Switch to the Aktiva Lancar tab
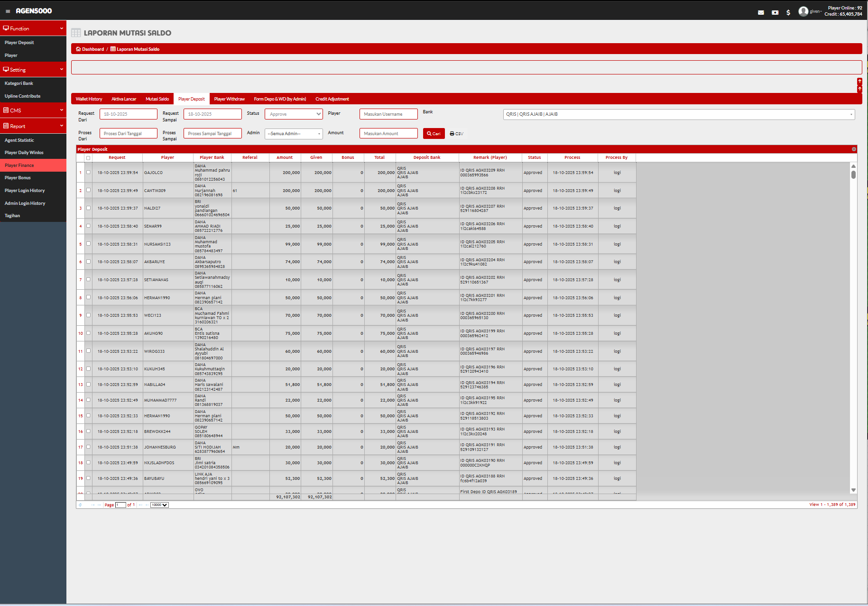The image size is (868, 606). [x=124, y=99]
